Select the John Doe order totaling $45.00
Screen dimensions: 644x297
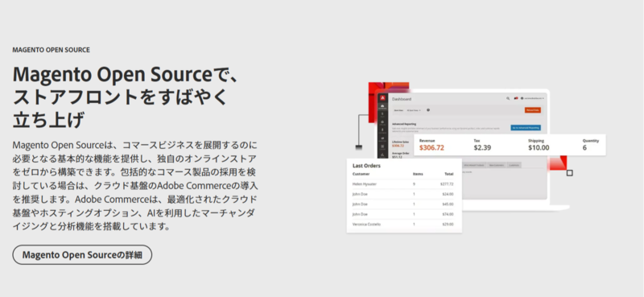[x=403, y=204]
